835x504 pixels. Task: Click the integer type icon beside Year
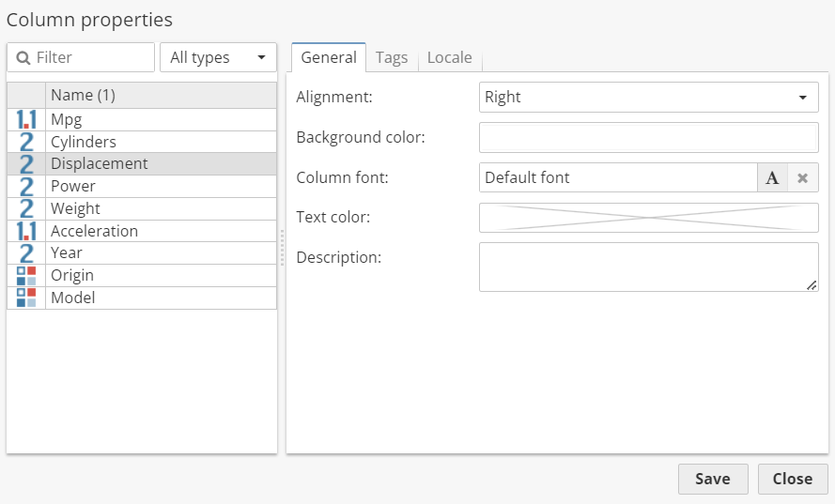tap(26, 253)
